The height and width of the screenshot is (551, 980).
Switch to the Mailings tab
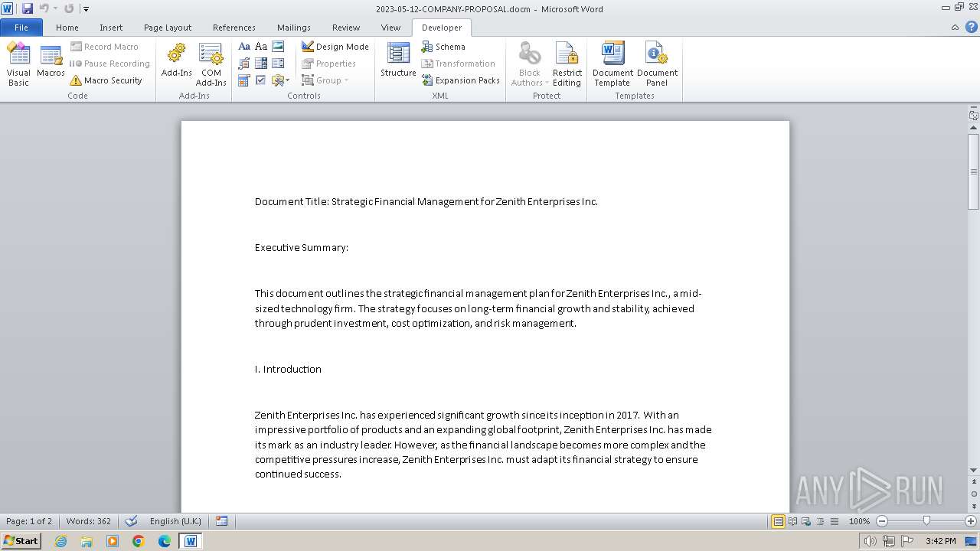point(294,28)
